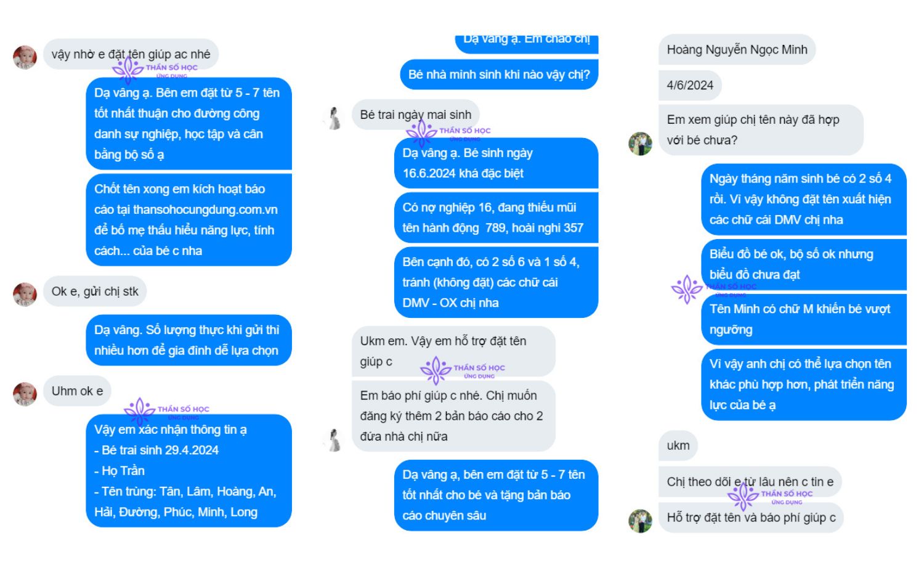Click baby avatar beside 'vậy nhờ e đặt tên'
The height and width of the screenshot is (578, 924).
(25, 57)
